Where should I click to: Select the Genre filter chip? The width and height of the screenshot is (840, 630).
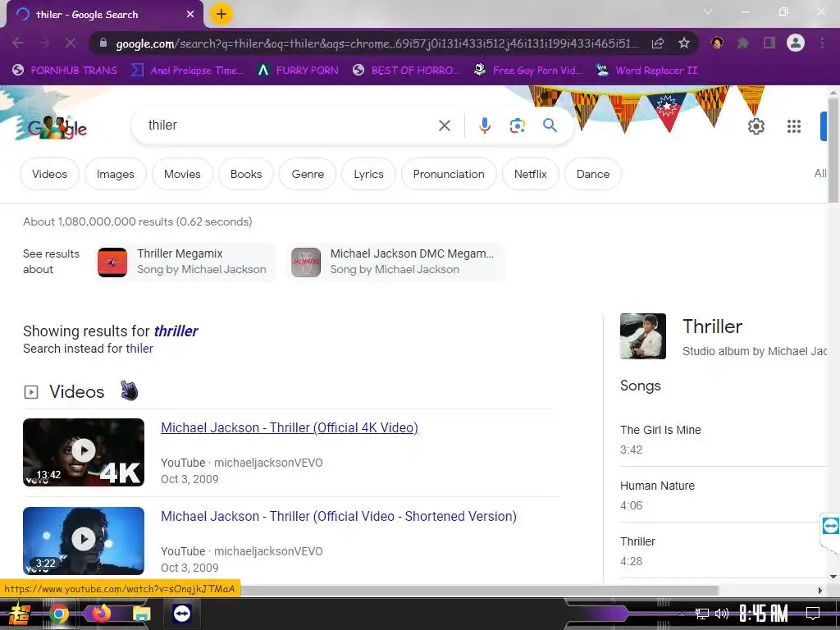coord(308,174)
